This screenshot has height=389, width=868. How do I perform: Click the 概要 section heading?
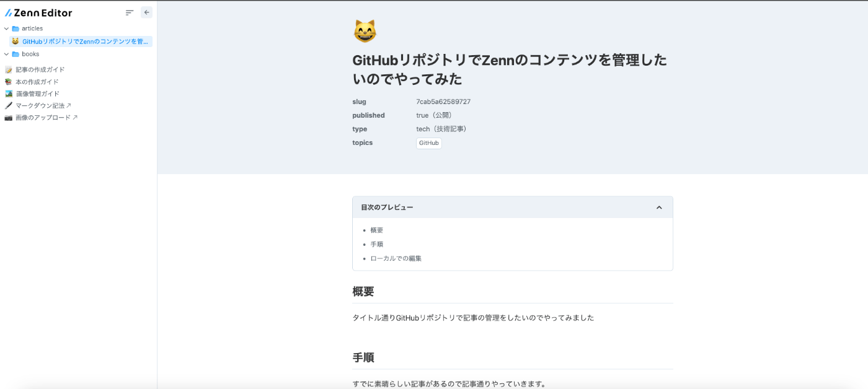pyautogui.click(x=363, y=292)
